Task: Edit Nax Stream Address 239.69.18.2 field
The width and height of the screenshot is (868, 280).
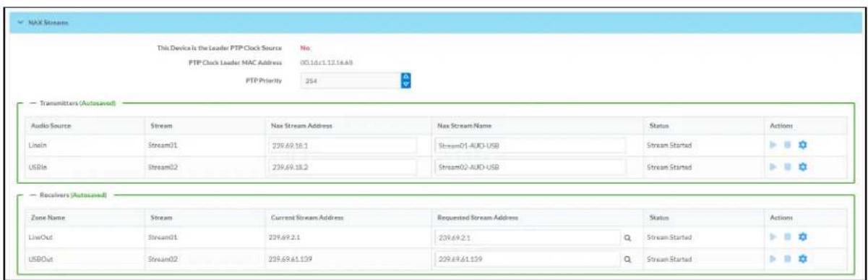Action: (343, 166)
